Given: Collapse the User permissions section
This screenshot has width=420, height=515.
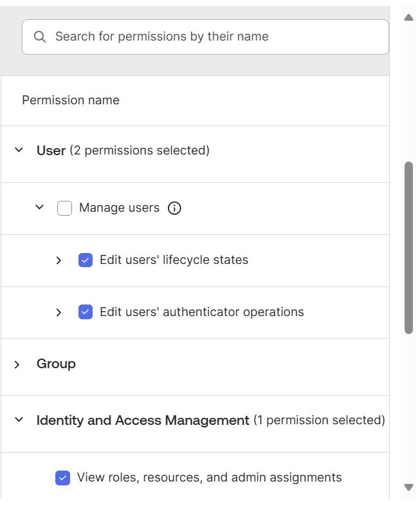Looking at the screenshot, I should [19, 150].
